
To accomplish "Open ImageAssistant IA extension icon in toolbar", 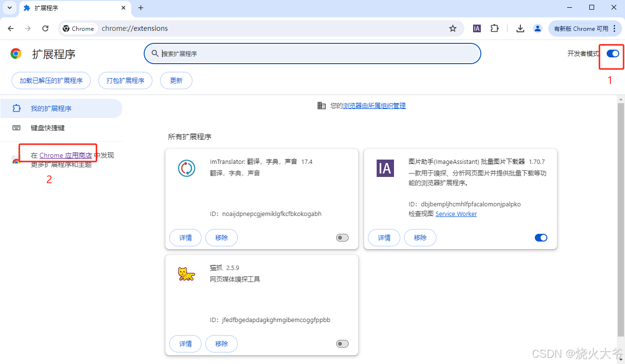I will (x=476, y=28).
